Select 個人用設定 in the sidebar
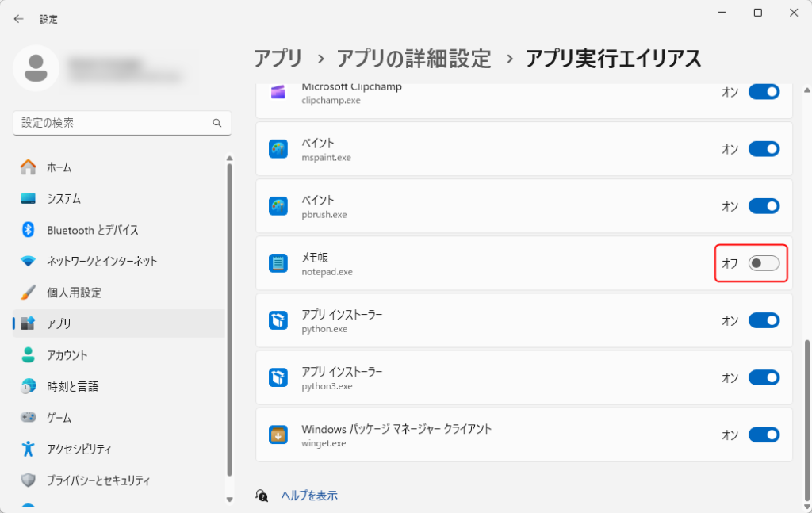The height and width of the screenshot is (513, 812). 74,293
